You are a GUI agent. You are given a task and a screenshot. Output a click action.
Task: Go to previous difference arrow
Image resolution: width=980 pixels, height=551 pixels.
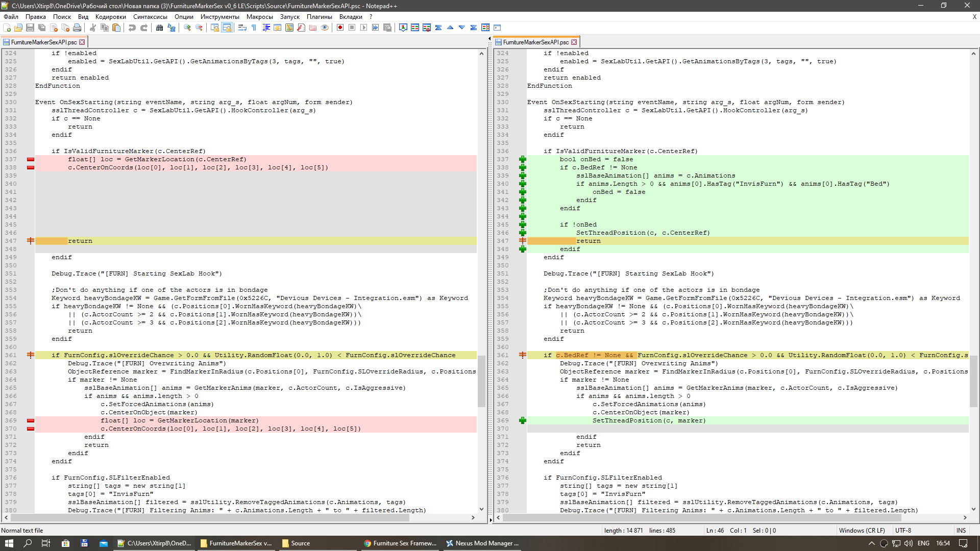[450, 28]
